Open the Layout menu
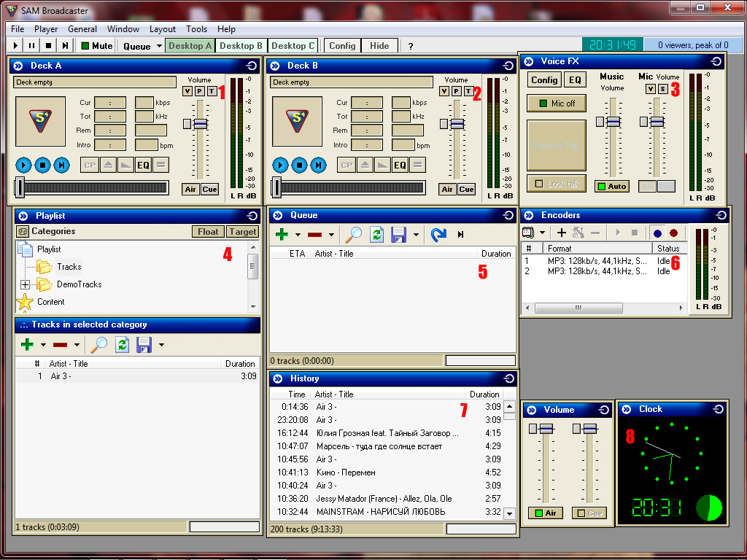This screenshot has width=747, height=560. coord(162,29)
